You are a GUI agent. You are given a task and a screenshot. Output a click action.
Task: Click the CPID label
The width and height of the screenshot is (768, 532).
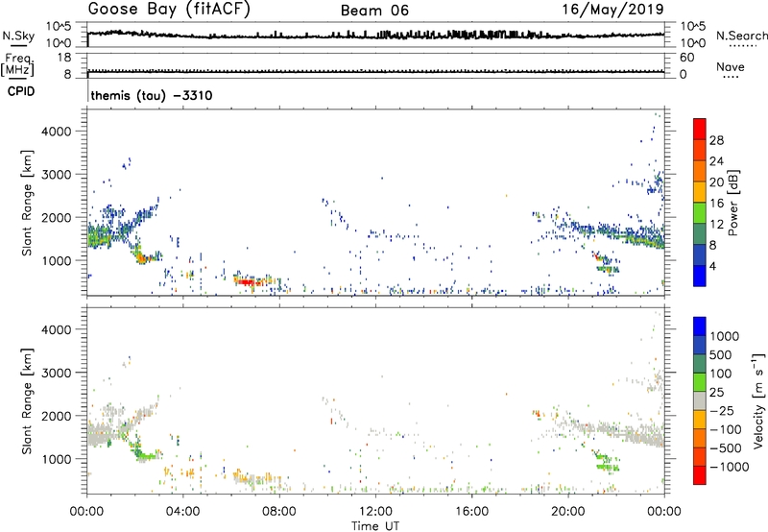[x=21, y=91]
